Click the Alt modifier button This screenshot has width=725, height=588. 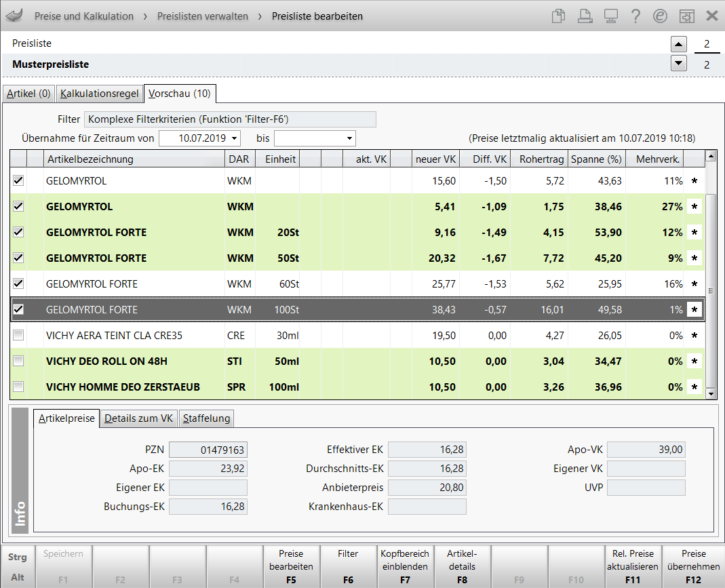pyautogui.click(x=18, y=577)
